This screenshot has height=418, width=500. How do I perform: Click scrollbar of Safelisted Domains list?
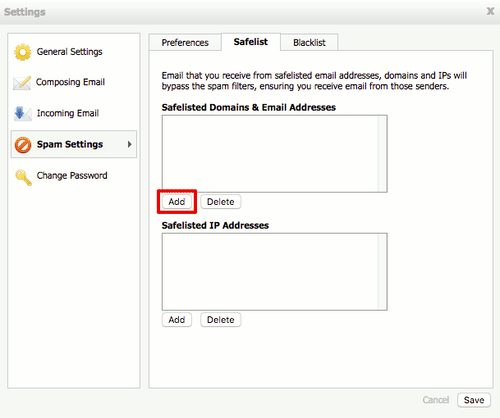click(x=382, y=154)
